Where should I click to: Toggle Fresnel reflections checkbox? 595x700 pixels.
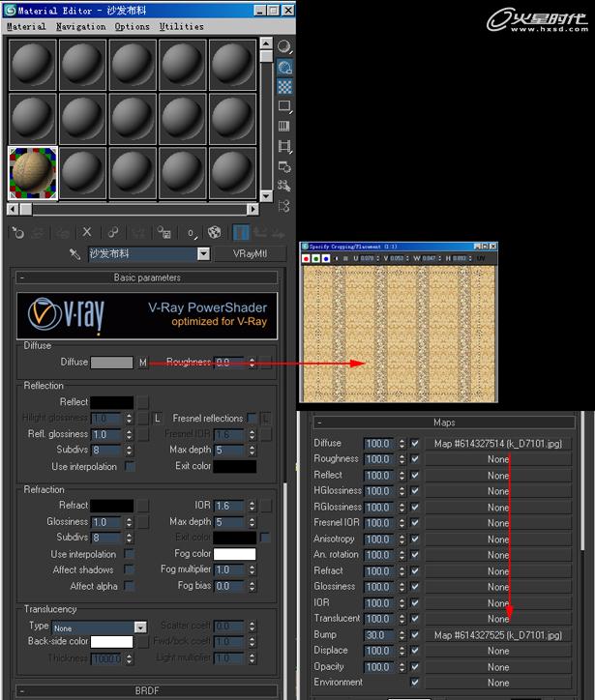(x=252, y=419)
